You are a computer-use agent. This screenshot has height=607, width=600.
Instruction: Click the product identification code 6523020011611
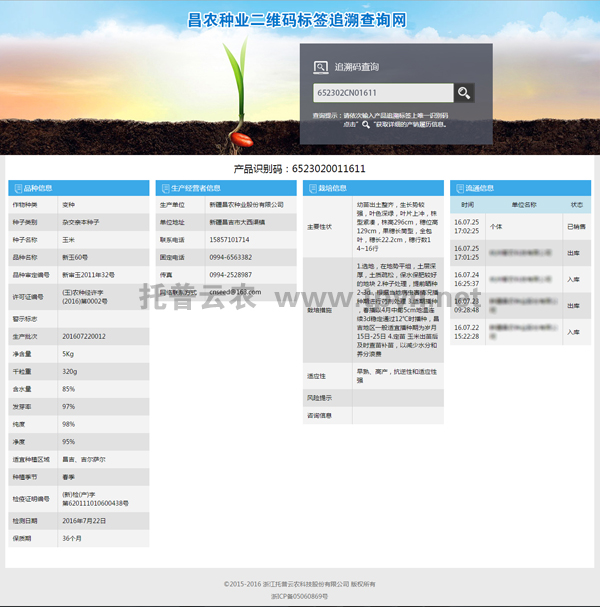pos(299,169)
